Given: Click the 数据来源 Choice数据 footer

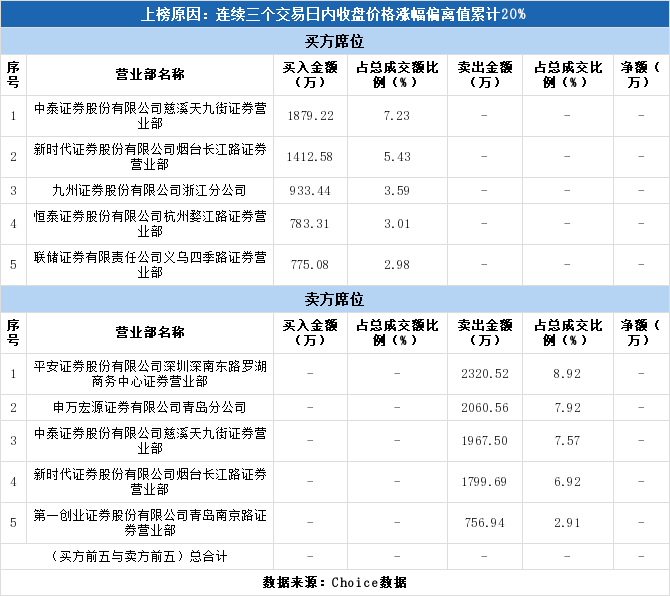Looking at the screenshot, I should [x=335, y=583].
